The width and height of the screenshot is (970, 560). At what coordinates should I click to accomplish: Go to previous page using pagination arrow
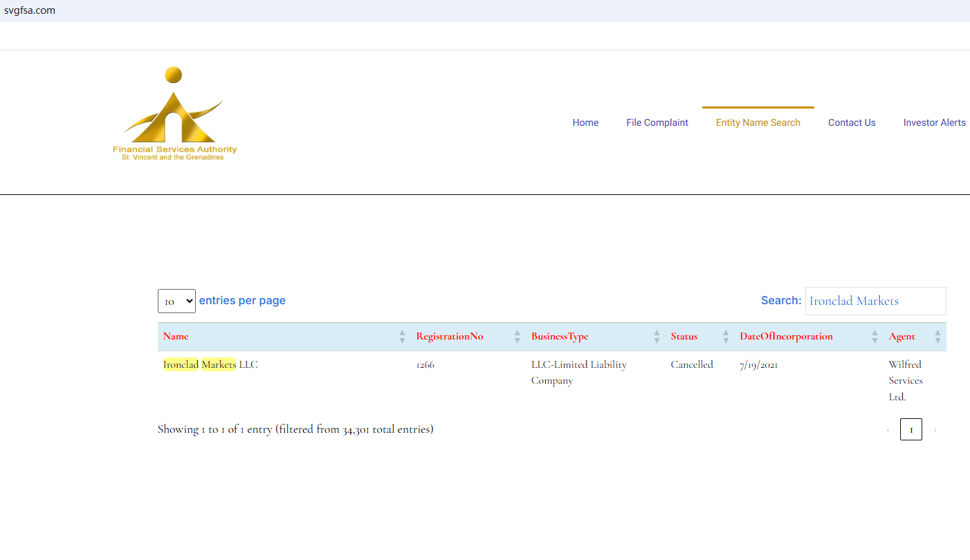click(888, 430)
